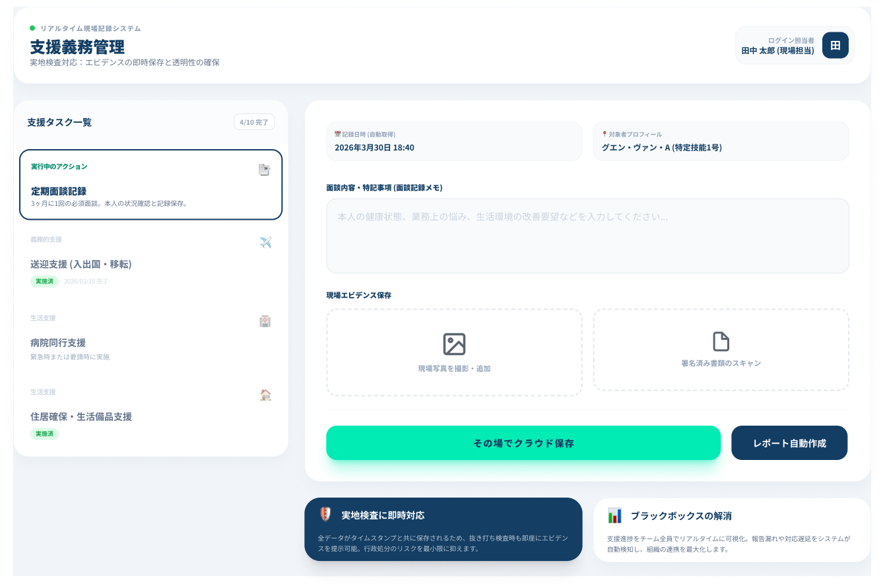Image resolution: width=885 pixels, height=588 pixels.
Task: Click the house icon for 住居確保 task
Action: point(265,395)
